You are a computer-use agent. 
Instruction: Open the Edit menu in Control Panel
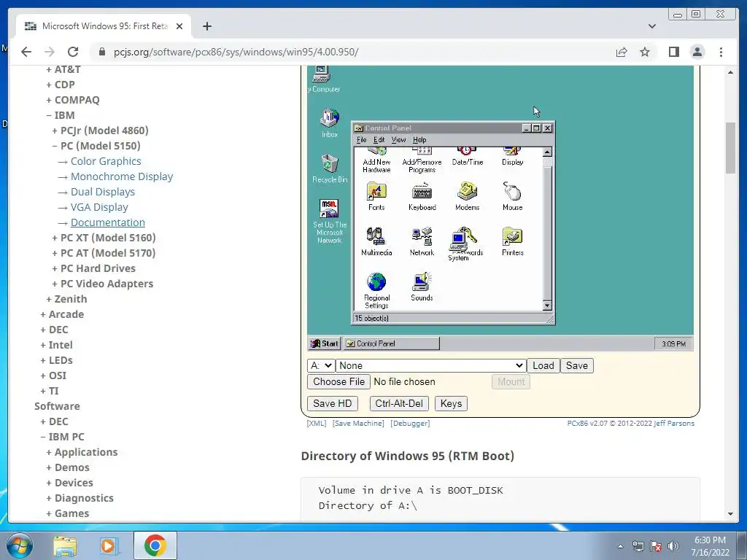[x=379, y=140]
